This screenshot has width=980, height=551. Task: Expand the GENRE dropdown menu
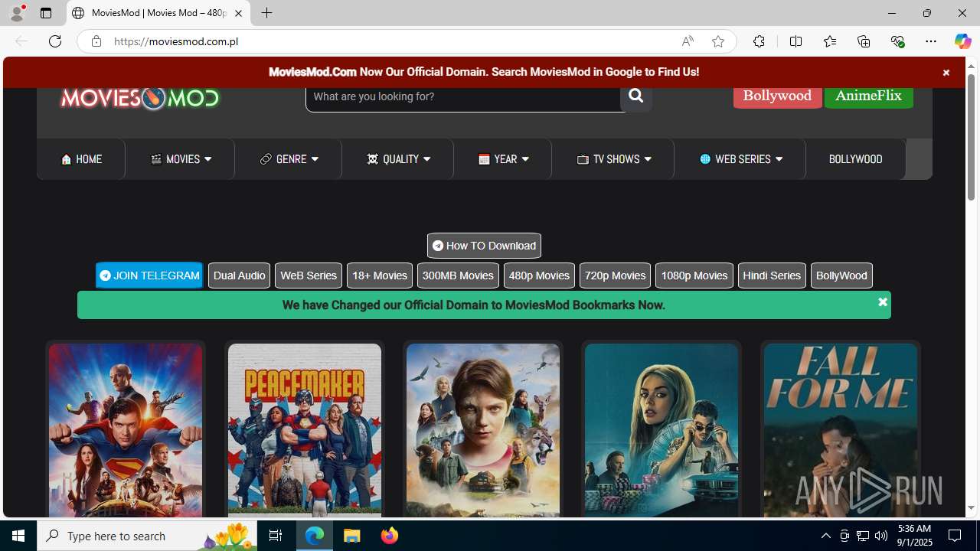coord(289,159)
